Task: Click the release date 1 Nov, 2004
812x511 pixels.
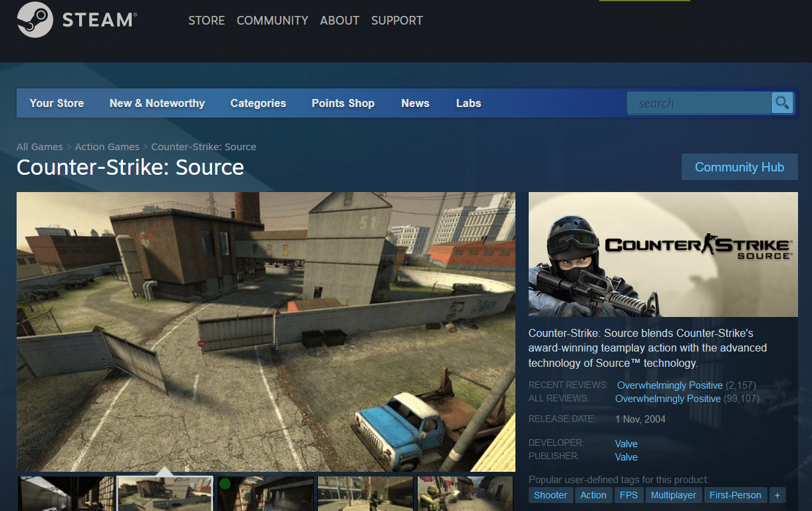Action: tap(640, 419)
